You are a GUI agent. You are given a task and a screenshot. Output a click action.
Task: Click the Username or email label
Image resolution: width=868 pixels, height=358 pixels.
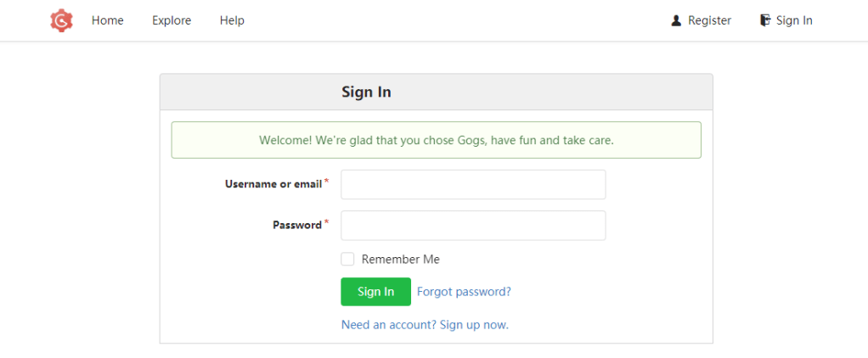(x=273, y=184)
